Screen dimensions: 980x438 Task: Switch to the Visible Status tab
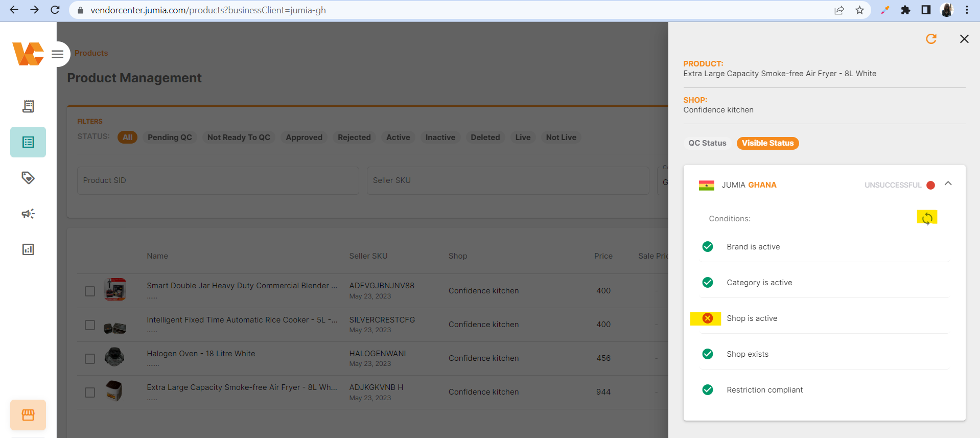pos(767,143)
